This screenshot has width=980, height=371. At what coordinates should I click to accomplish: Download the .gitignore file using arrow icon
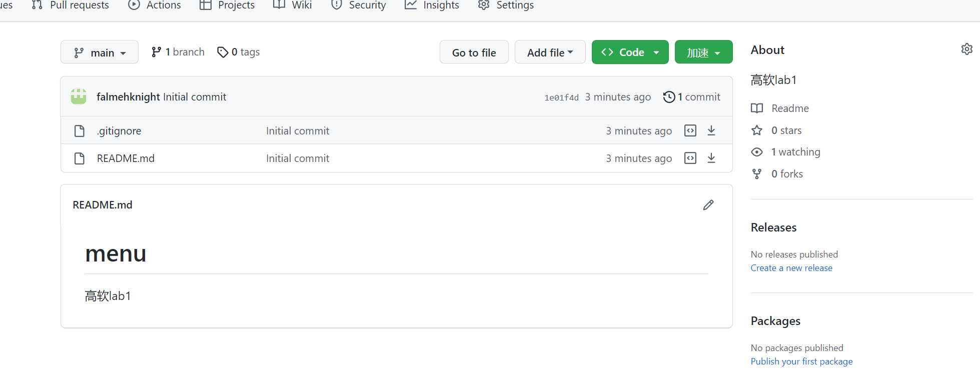click(711, 130)
